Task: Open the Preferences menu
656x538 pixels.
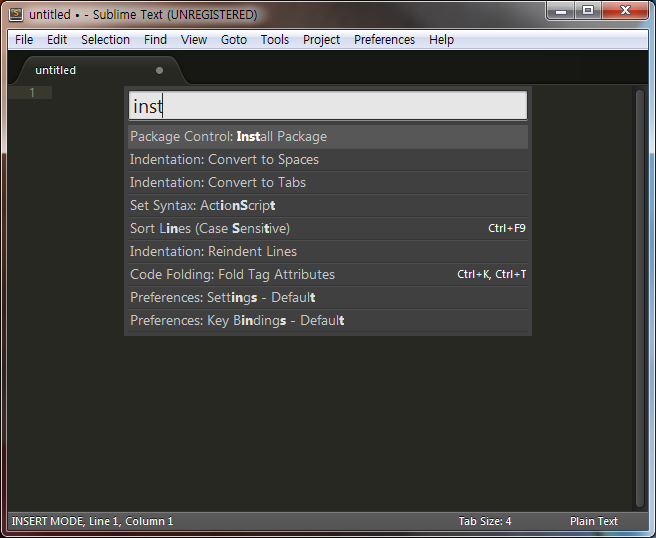Action: (x=384, y=40)
